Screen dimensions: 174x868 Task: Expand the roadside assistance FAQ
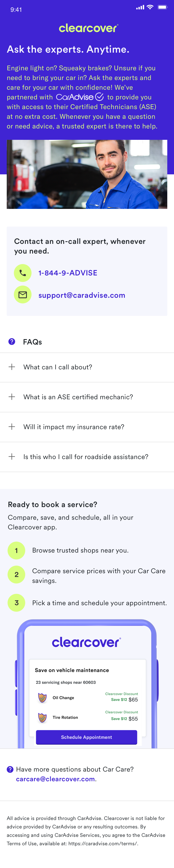click(x=87, y=457)
